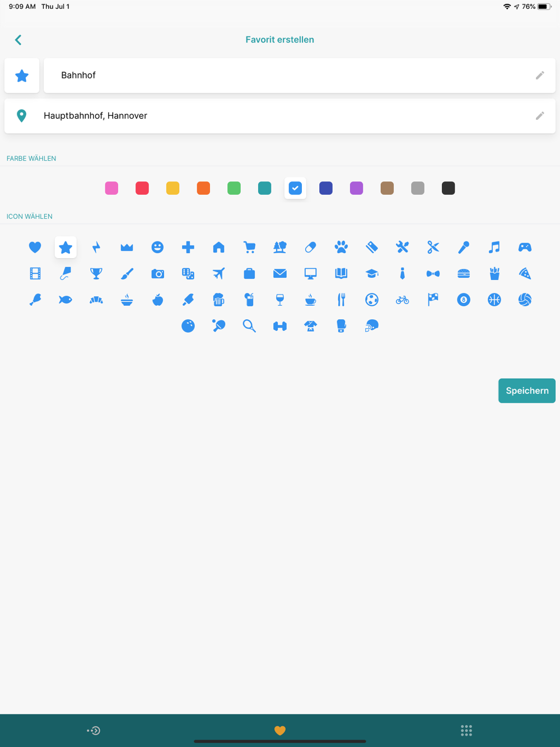Choose the house icon
This screenshot has width=560, height=747.
click(219, 247)
